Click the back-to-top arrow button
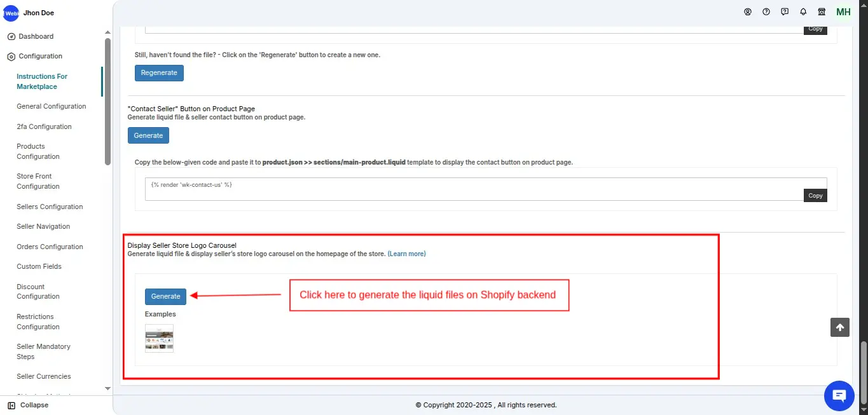868x415 pixels. click(x=839, y=327)
